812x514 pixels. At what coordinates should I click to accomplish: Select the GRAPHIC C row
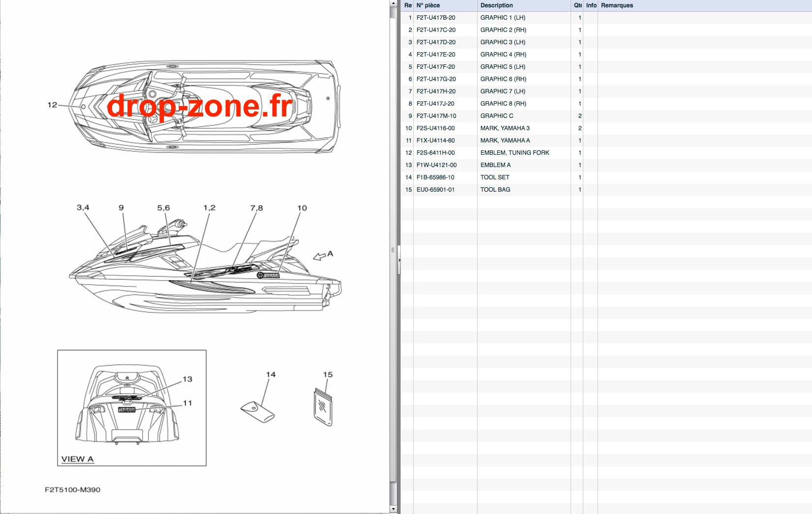click(606, 116)
